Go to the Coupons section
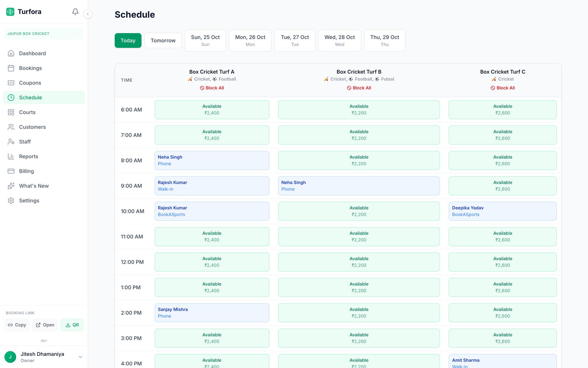The image size is (588, 368). point(44,83)
